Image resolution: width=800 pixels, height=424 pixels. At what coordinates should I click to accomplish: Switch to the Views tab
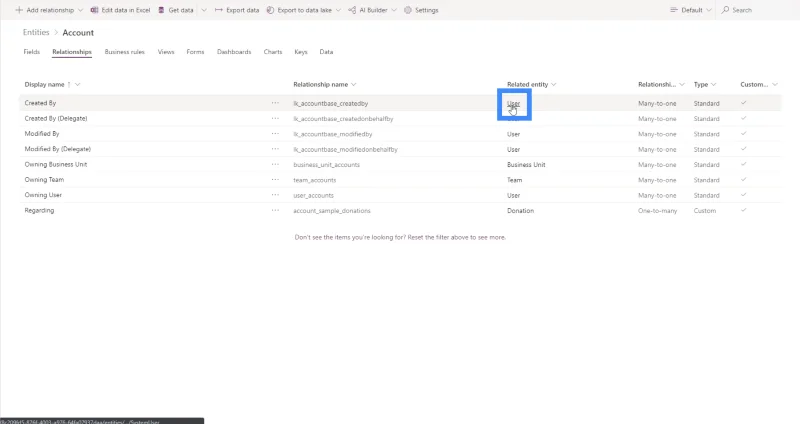(x=166, y=52)
